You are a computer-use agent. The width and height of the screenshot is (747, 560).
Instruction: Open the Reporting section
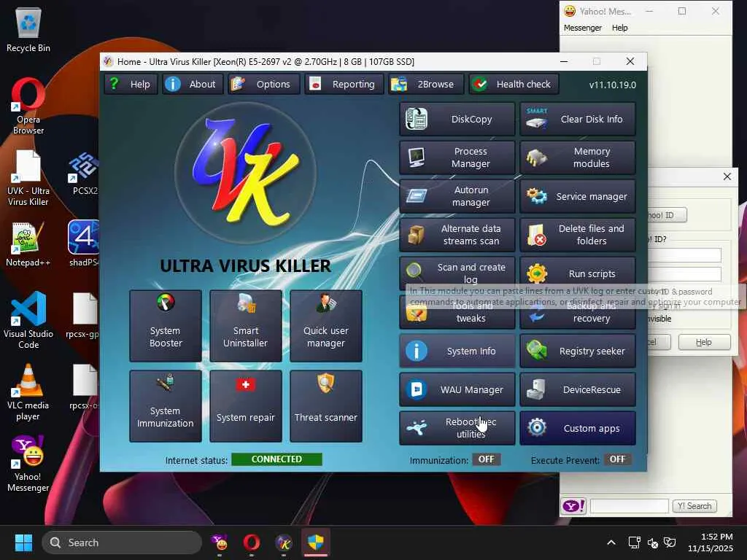click(344, 85)
